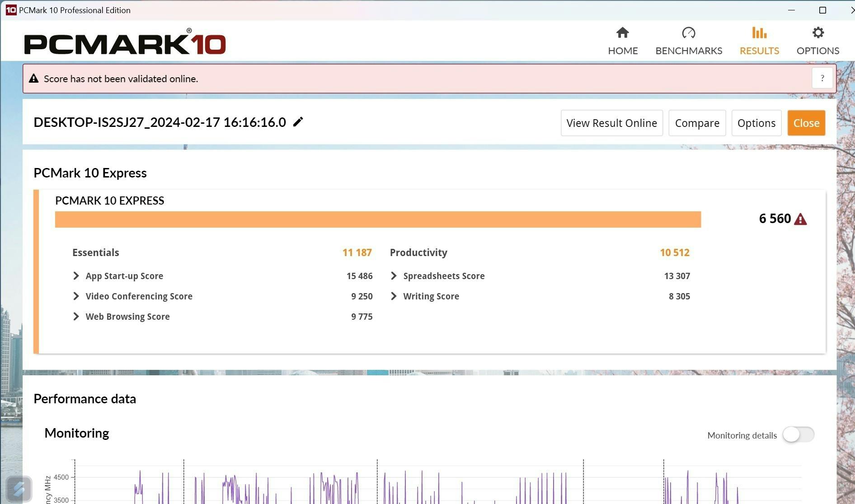Click the orange PCMark 10 Express score bar
This screenshot has height=504, width=855.
(x=378, y=219)
